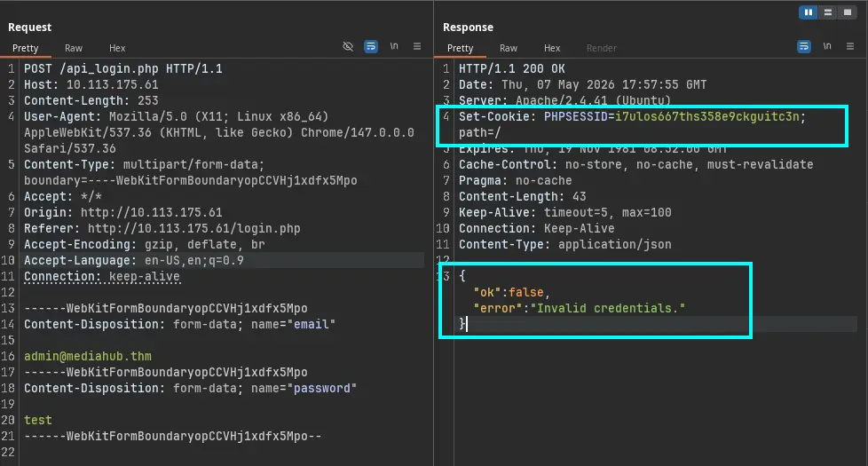
Task: Click the Keep-Alive timeout header
Action: [564, 212]
